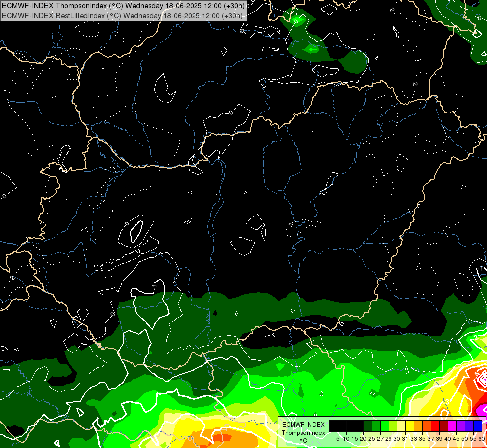Screen dimensions: 487x448
Task: Select the dark red 39–40 legend swatch
Action: pos(444,426)
